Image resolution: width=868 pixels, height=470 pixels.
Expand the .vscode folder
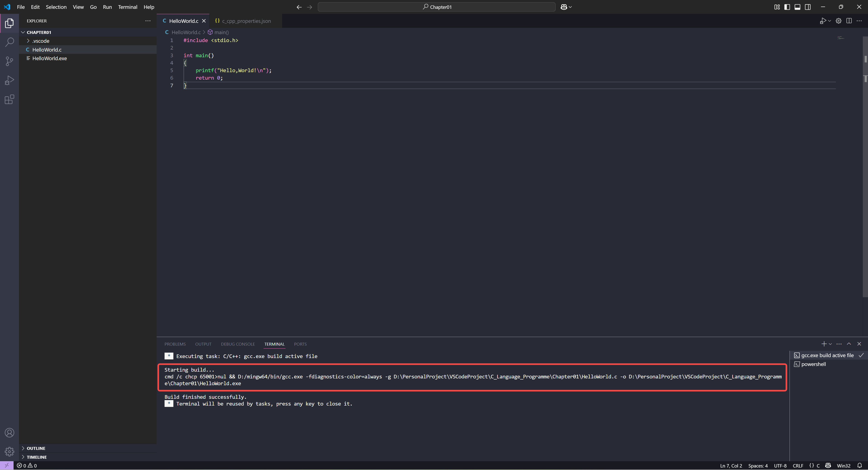point(41,41)
